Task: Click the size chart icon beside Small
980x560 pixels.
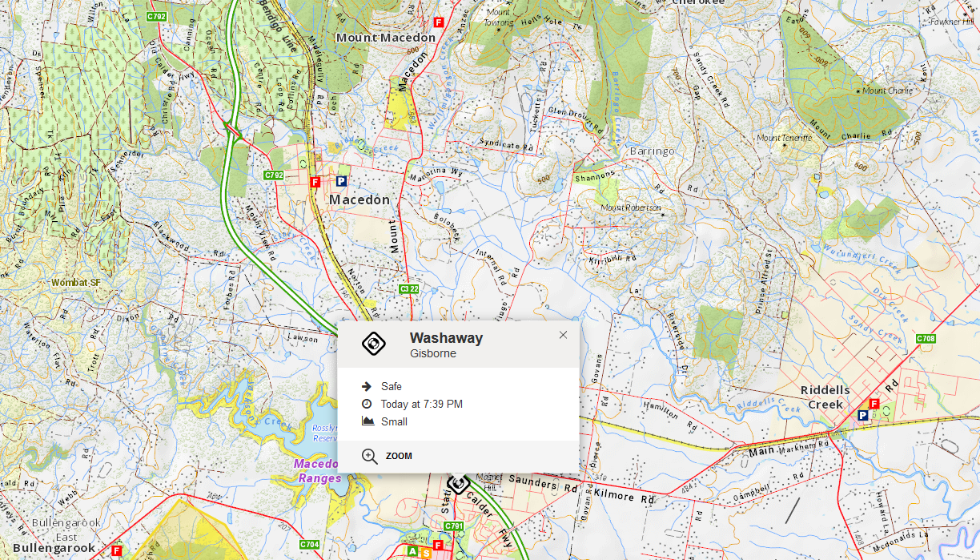Action: (x=367, y=421)
